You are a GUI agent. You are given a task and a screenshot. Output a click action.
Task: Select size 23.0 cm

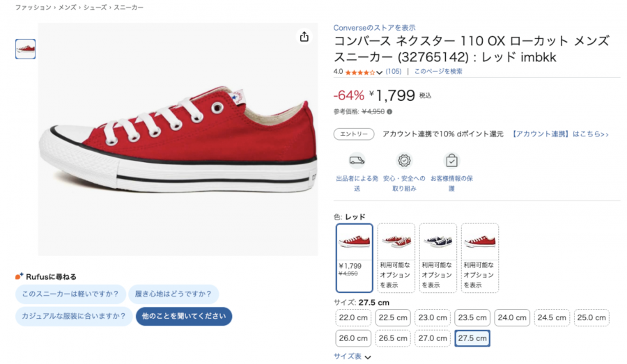[433, 317]
